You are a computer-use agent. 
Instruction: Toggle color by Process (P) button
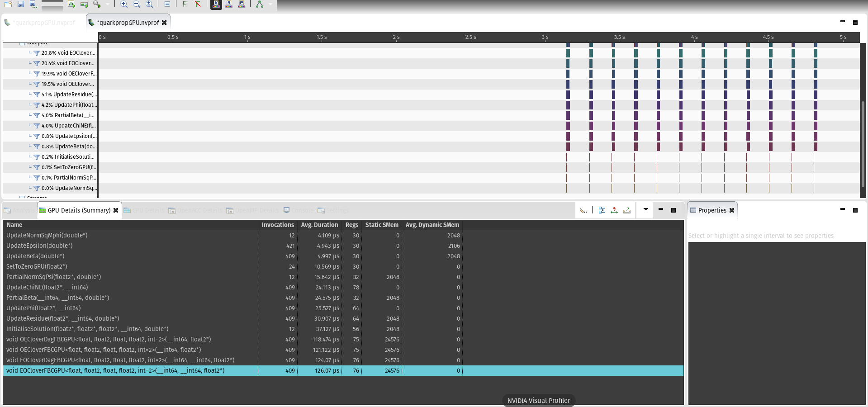click(242, 4)
